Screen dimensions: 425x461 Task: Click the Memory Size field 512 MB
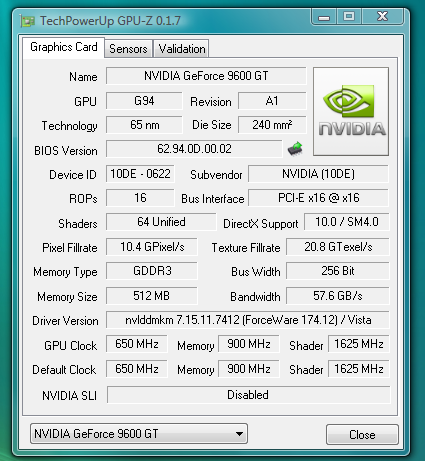point(152,296)
